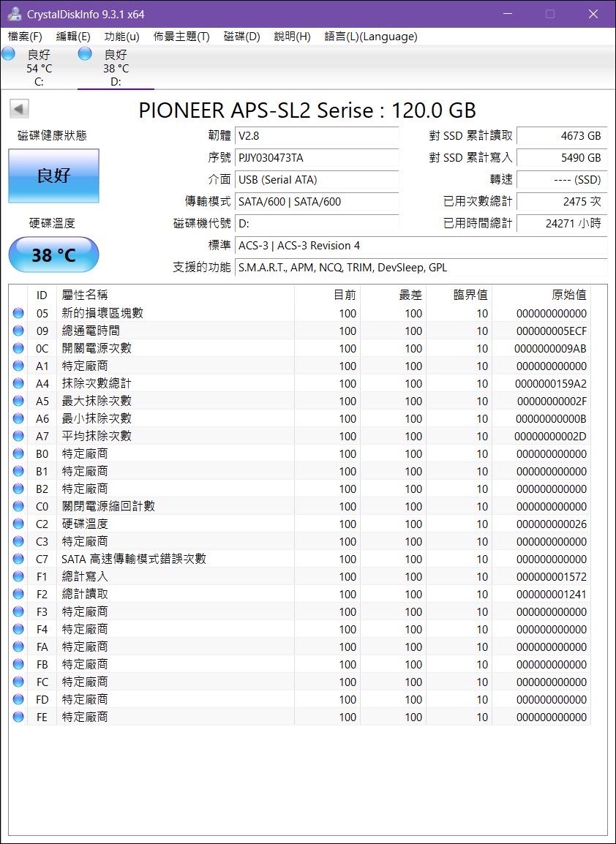Select the D: drive status orb
616x844 pixels.
(x=85, y=53)
